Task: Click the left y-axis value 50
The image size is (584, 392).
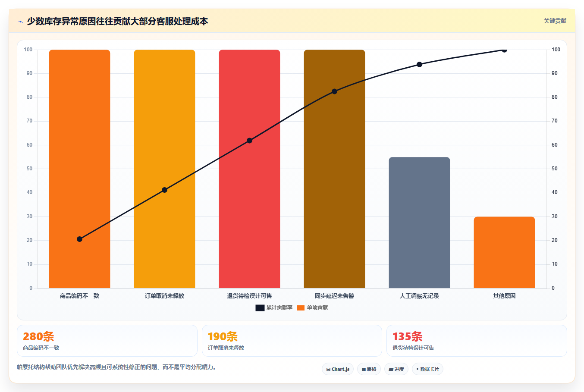Action: point(29,169)
